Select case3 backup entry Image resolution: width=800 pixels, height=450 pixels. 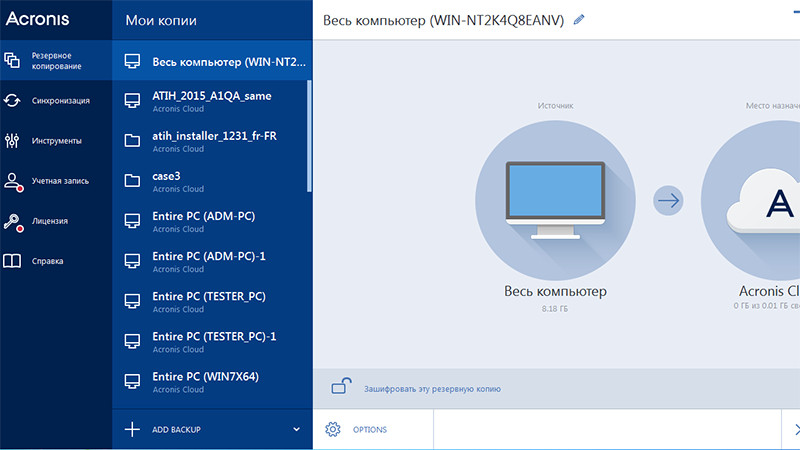[209, 181]
